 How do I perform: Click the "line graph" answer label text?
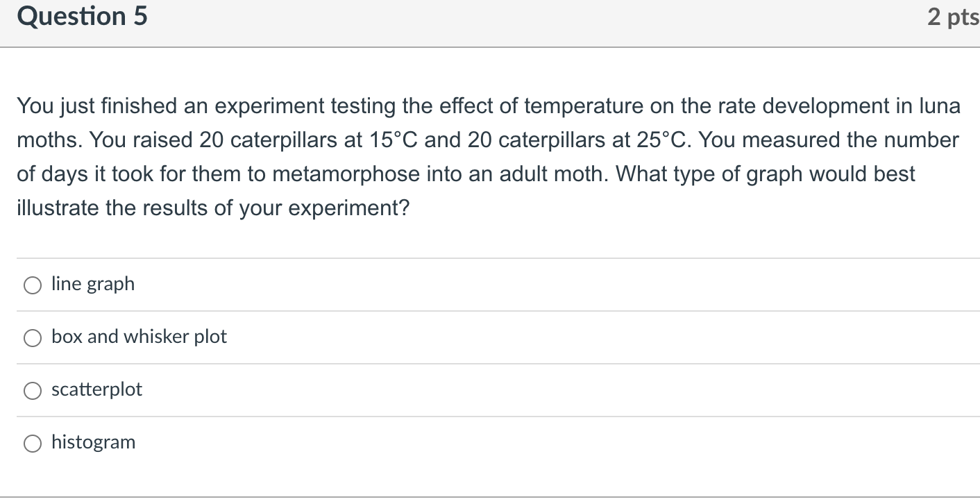[x=93, y=284]
